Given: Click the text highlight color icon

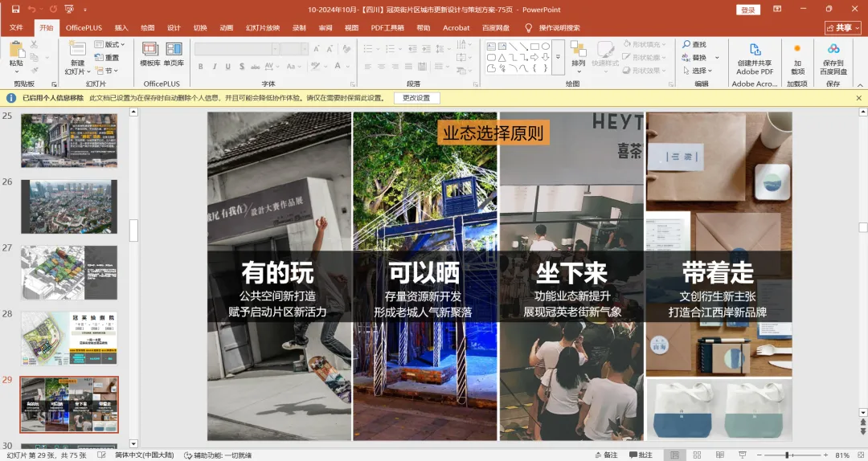Looking at the screenshot, I should point(315,67).
